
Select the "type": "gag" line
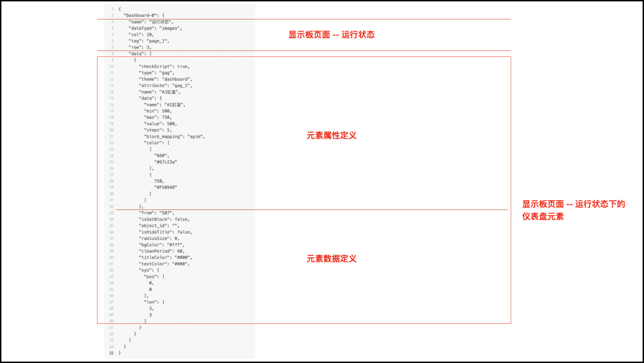pos(156,73)
